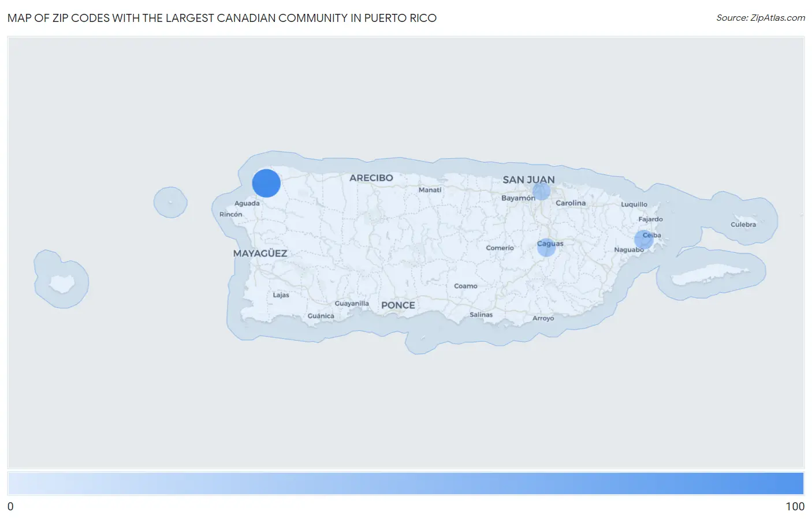Click the Coamo map label

pos(465,286)
